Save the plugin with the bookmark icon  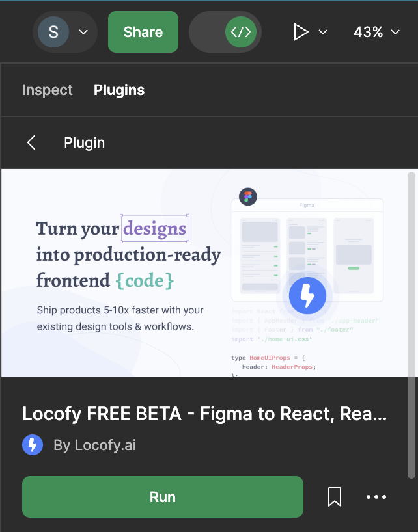pos(335,497)
